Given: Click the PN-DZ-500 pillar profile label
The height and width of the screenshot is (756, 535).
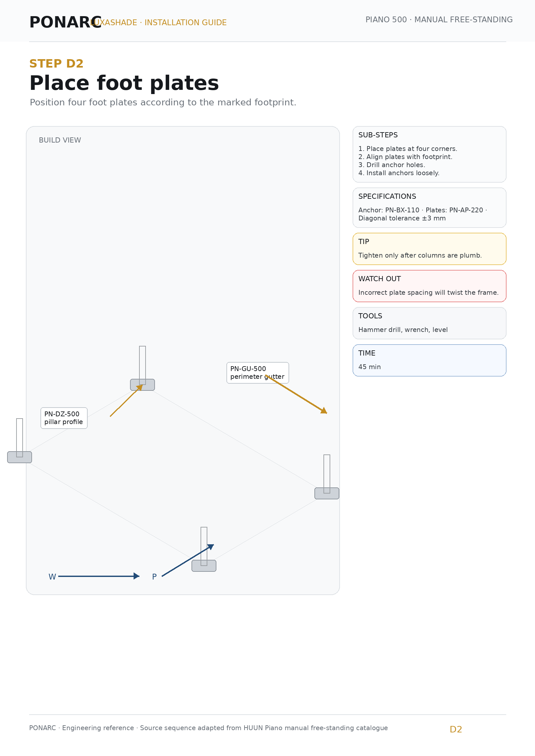Looking at the screenshot, I should 64,418.
